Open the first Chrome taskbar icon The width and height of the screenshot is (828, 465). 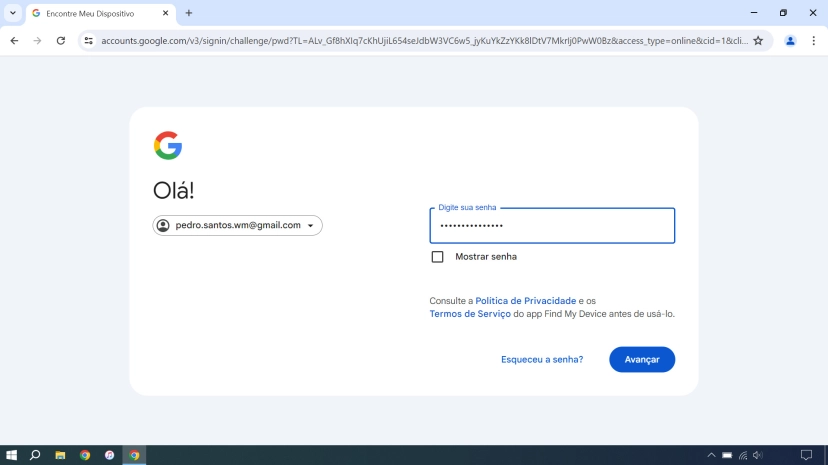pos(85,455)
